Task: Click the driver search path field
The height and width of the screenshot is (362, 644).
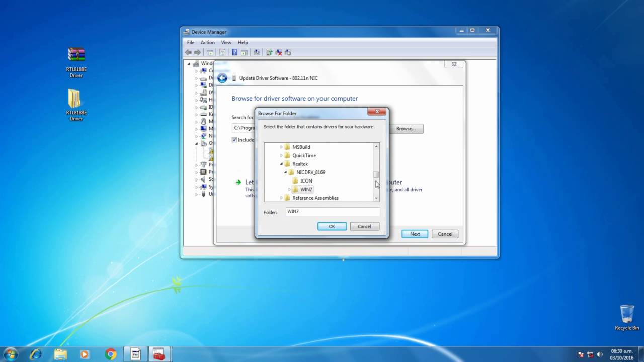Action: click(243, 128)
